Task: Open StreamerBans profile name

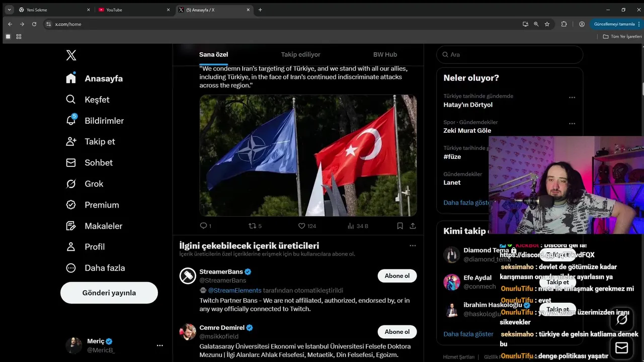Action: pyautogui.click(x=221, y=271)
